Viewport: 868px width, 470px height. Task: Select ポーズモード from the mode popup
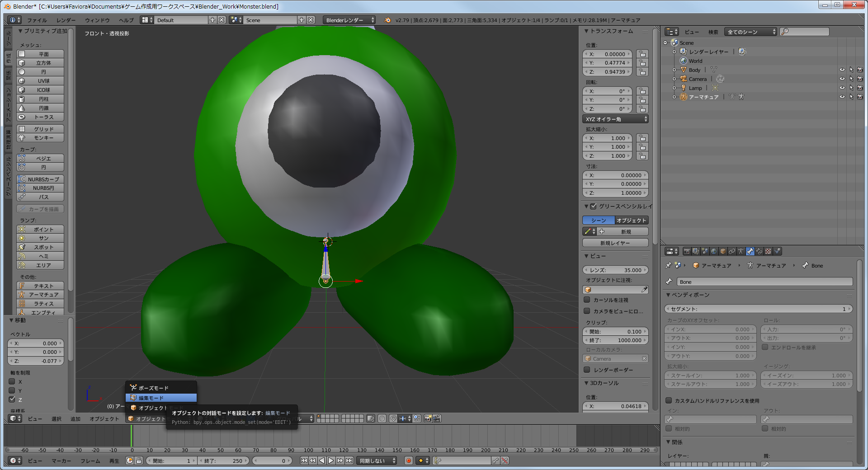click(161, 388)
